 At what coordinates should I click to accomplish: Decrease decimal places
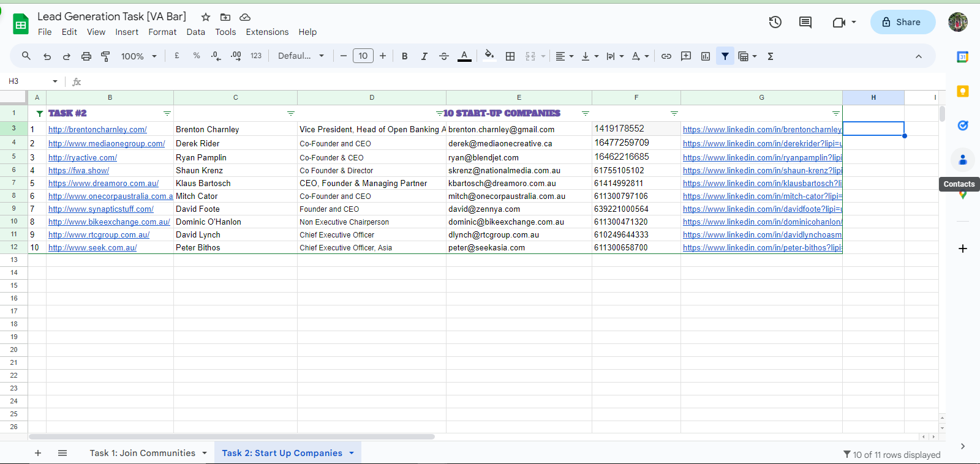[x=216, y=56]
